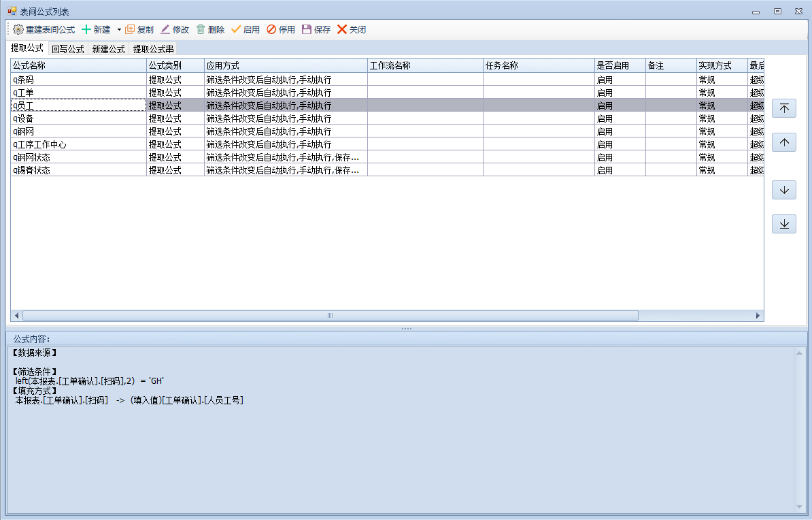Click the Disable (停用) icon

point(271,30)
